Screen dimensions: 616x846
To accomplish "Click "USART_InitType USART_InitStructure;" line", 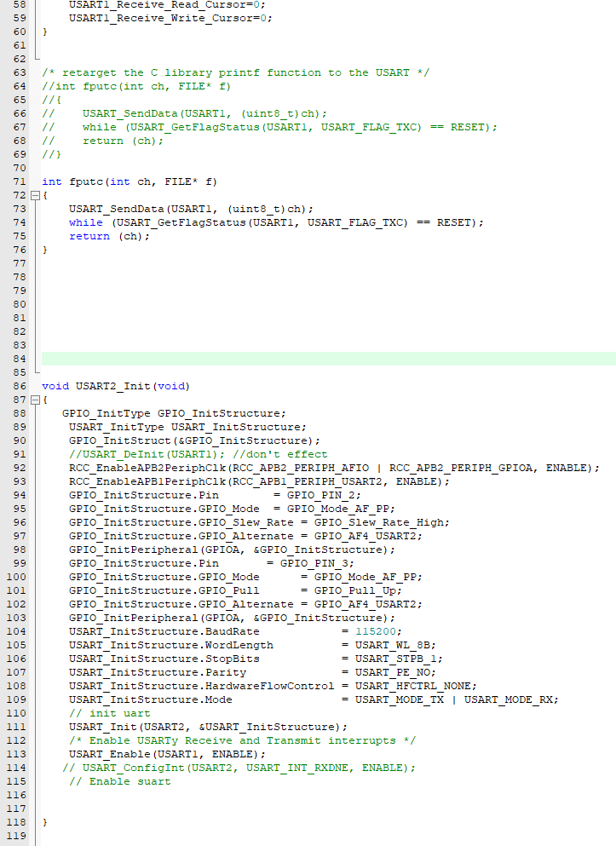I will 187,428.
